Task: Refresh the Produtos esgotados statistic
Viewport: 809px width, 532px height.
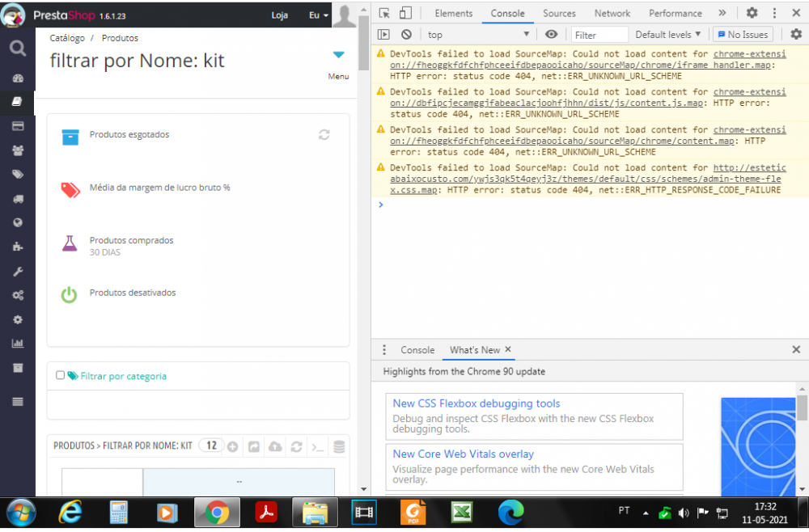Action: tap(324, 135)
